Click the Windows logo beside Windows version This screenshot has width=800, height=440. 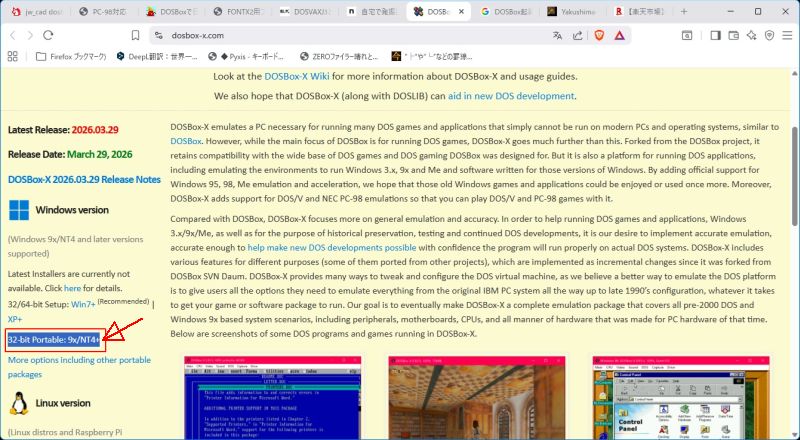coord(18,210)
